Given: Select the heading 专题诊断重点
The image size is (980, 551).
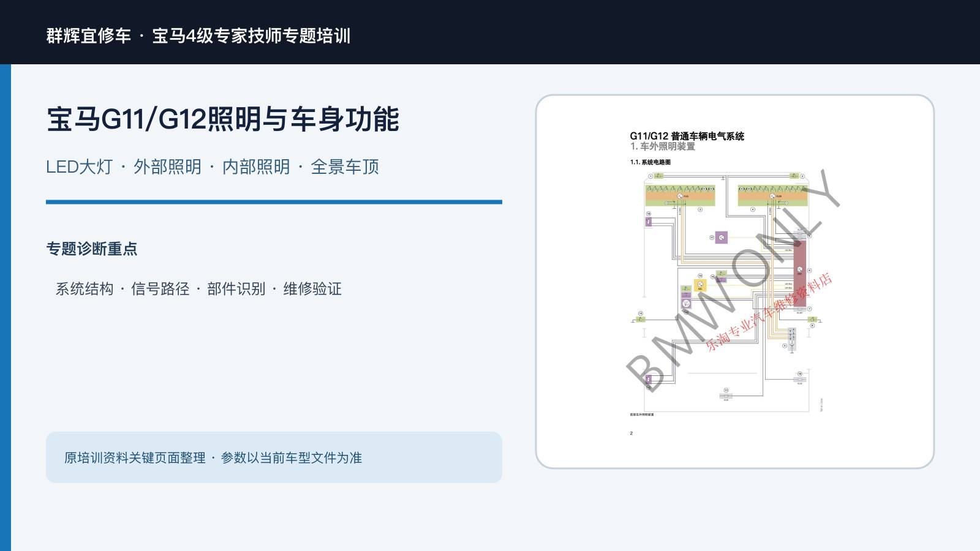Looking at the screenshot, I should pos(92,249).
